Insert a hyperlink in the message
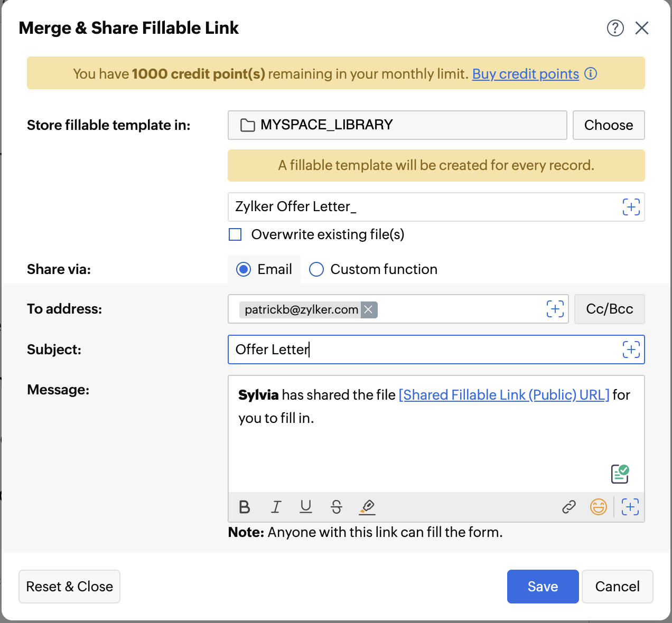Viewport: 672px width, 623px height. click(569, 507)
